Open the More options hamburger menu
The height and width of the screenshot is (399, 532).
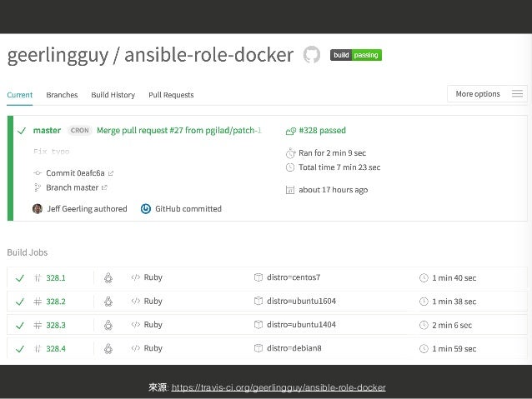tap(518, 94)
